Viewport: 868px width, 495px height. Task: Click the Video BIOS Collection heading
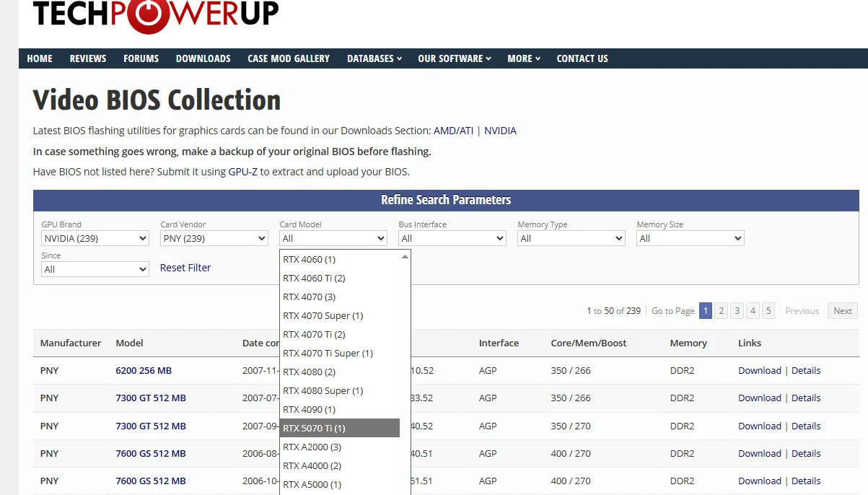157,100
